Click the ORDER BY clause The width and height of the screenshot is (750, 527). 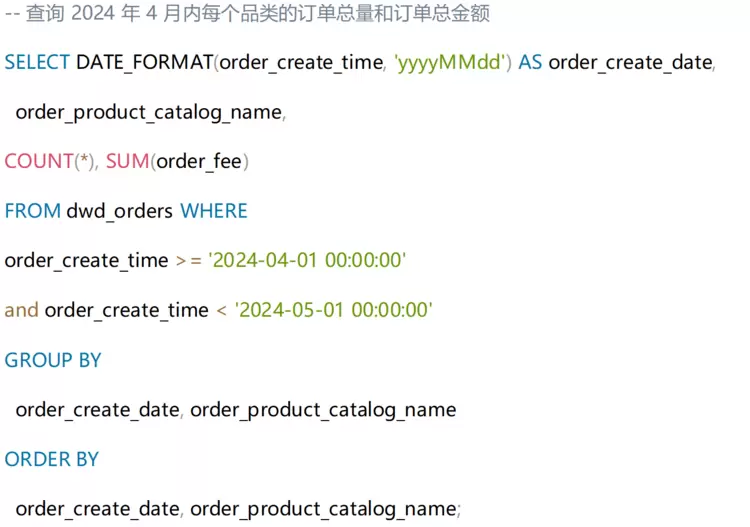pos(52,459)
